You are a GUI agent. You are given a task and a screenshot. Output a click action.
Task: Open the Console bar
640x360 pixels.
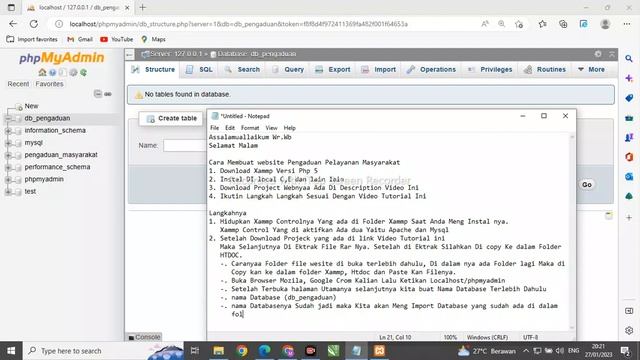coord(144,337)
